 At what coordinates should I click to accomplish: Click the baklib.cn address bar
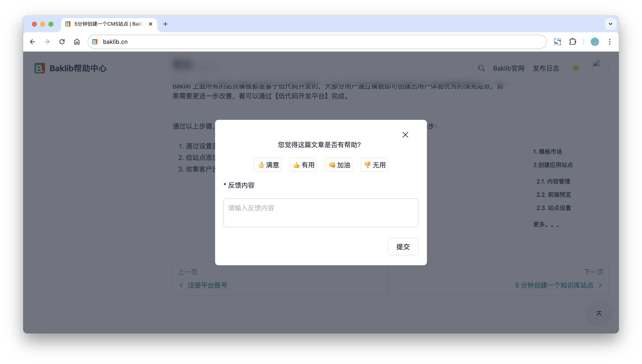coord(317,42)
